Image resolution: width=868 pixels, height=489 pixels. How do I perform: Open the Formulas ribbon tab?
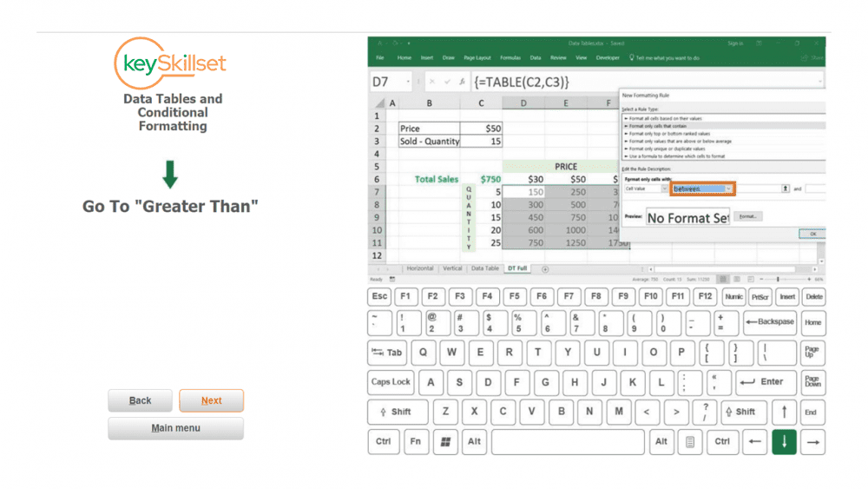click(x=510, y=57)
